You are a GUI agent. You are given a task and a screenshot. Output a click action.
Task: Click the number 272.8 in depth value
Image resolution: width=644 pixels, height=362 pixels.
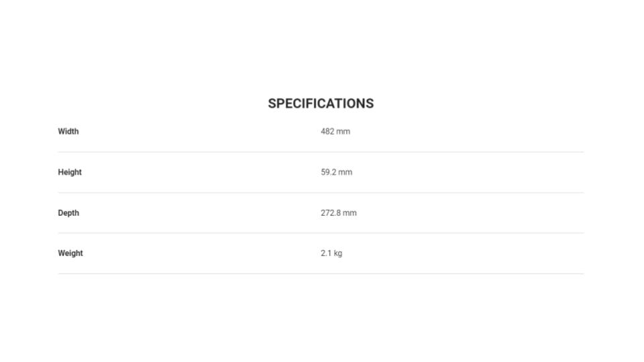331,213
